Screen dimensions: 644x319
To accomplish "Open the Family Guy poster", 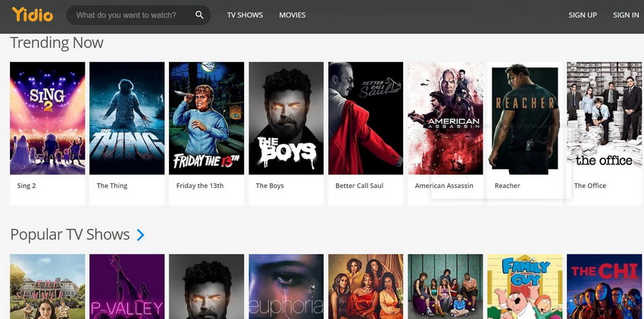I will coord(524,286).
